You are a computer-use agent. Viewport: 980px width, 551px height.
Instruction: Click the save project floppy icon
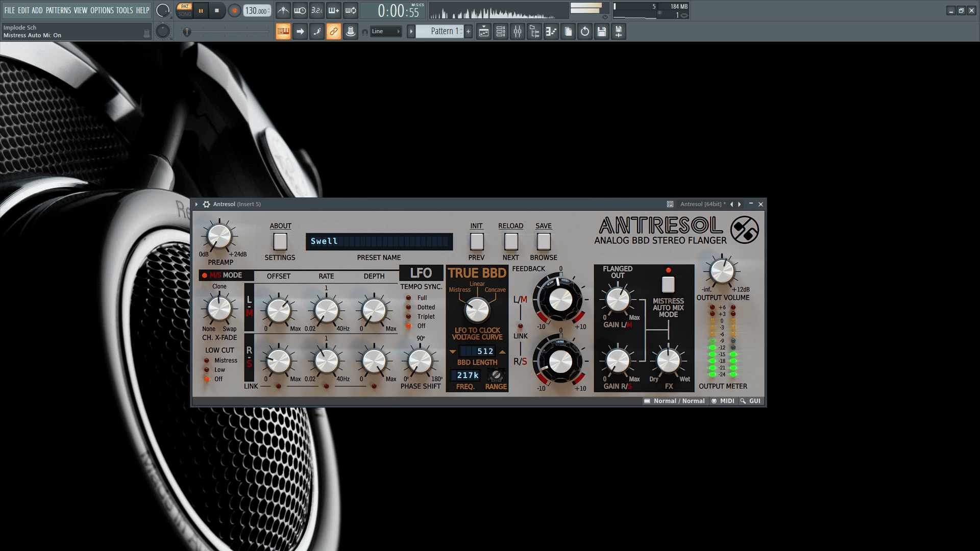pos(602,32)
